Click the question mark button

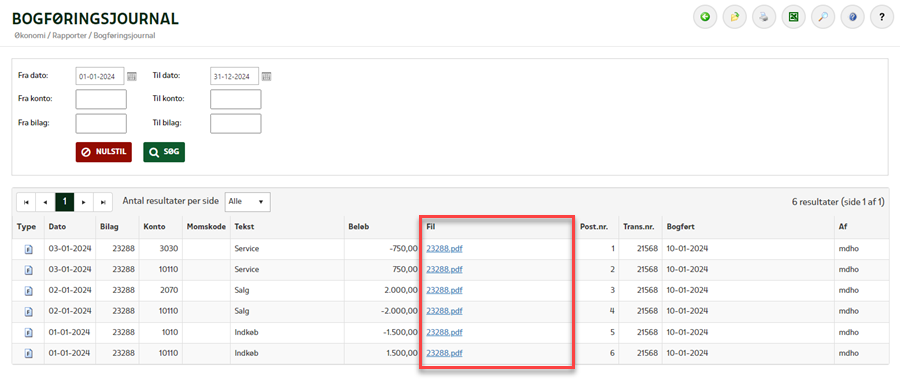point(882,17)
